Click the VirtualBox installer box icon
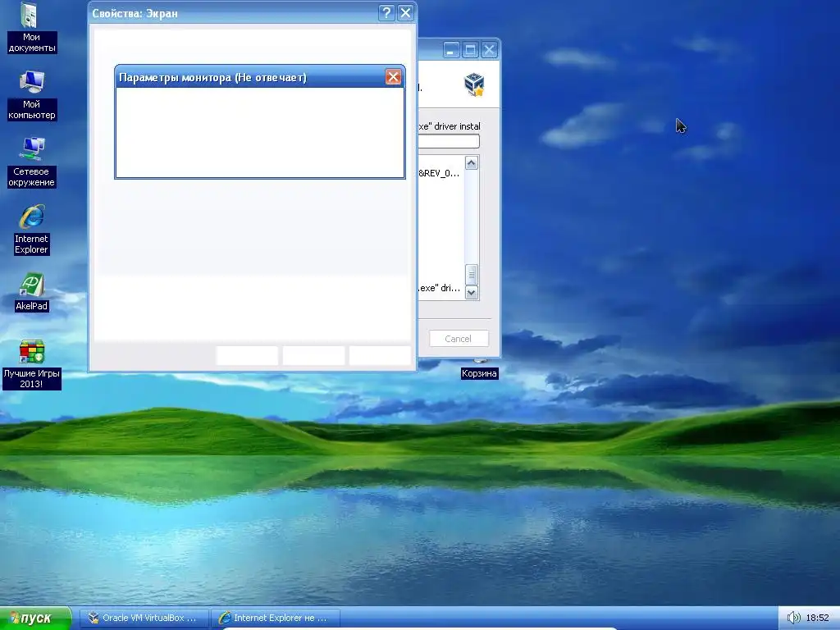 (474, 84)
